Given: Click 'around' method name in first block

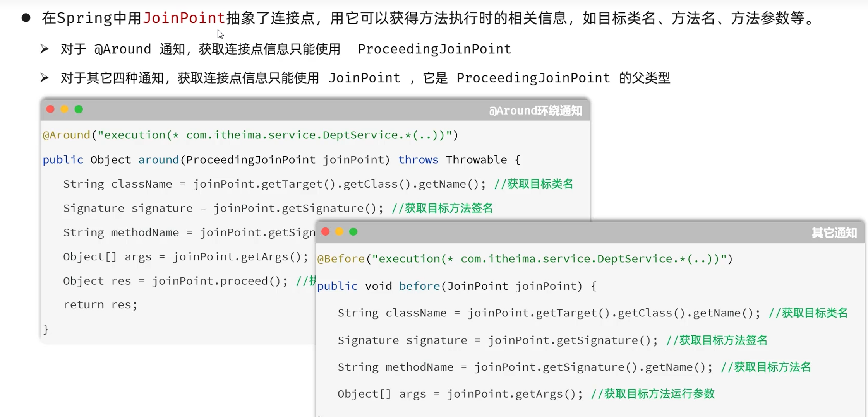Looking at the screenshot, I should pyautogui.click(x=159, y=159).
